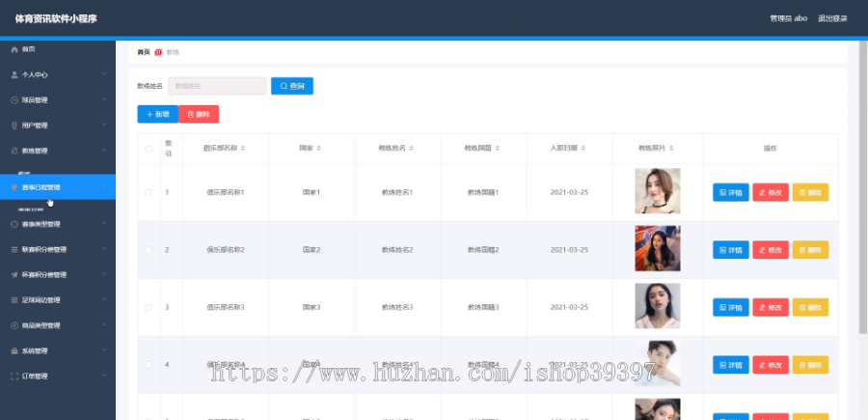The height and width of the screenshot is (420, 868).
Task: Expand 联赛积分榜管理 using its chevron
Action: [104, 249]
